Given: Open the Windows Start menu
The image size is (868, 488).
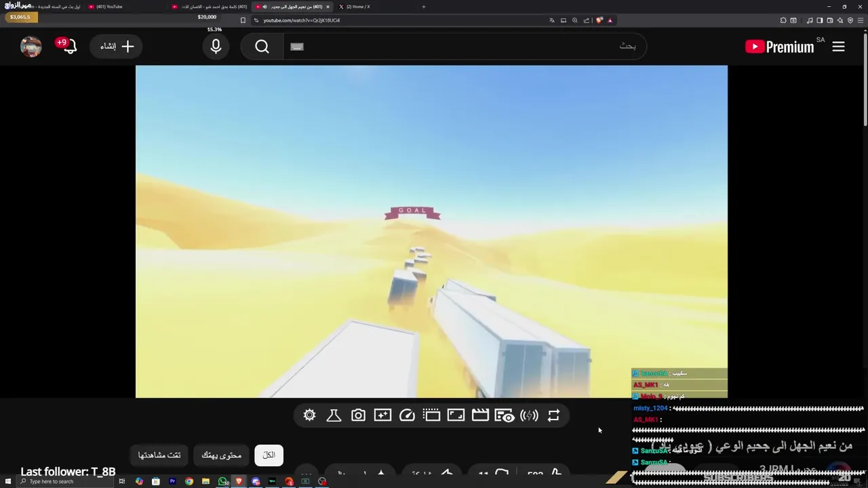Looking at the screenshot, I should click(7, 481).
